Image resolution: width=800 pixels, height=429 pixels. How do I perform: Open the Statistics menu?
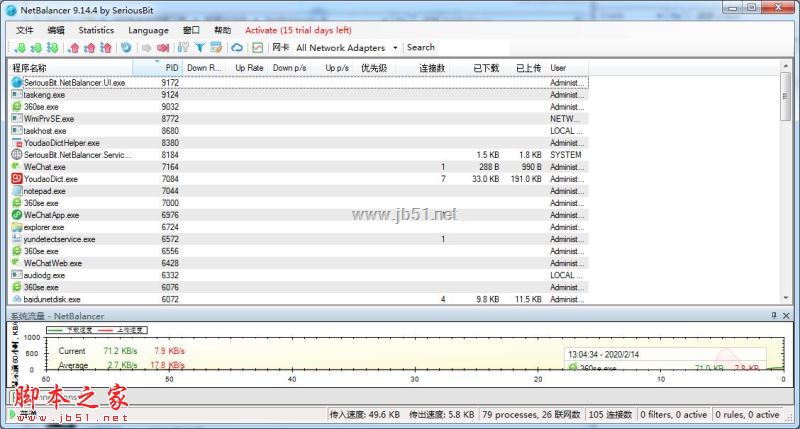tap(96, 30)
